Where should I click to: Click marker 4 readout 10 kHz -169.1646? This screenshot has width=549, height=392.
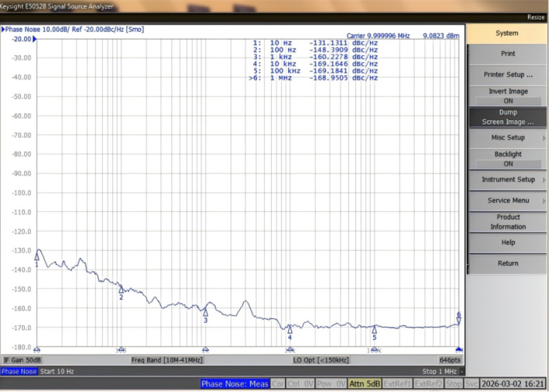click(x=315, y=64)
